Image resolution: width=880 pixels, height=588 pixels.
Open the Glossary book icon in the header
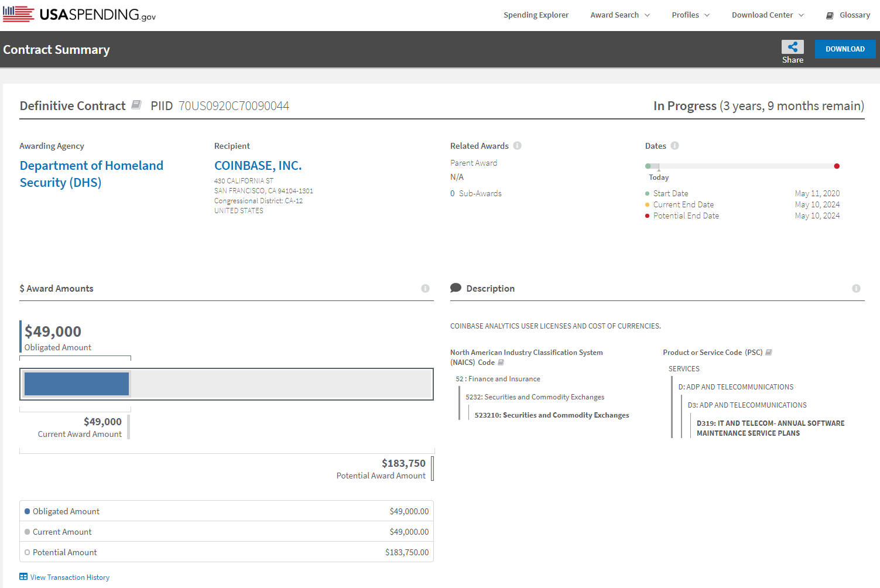click(830, 16)
